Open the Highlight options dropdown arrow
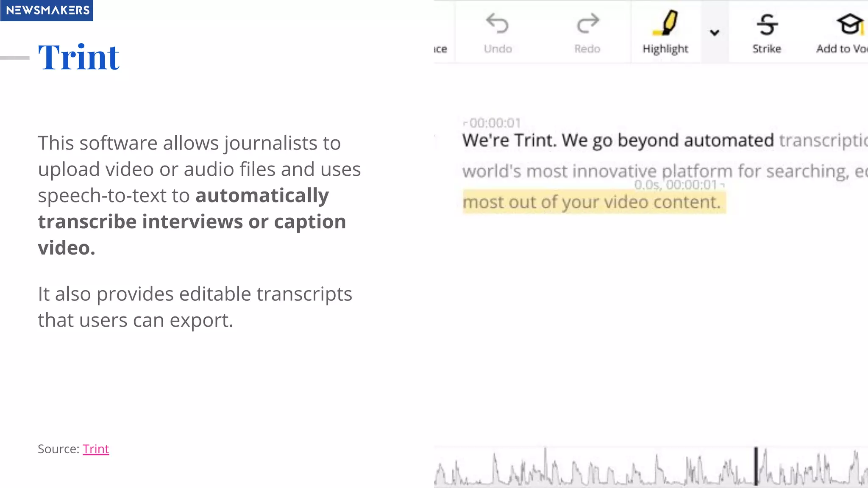The image size is (868, 488). point(715,33)
